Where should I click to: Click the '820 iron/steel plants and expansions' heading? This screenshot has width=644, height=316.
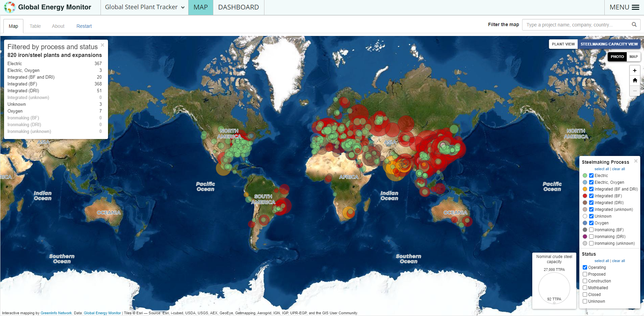(x=55, y=55)
